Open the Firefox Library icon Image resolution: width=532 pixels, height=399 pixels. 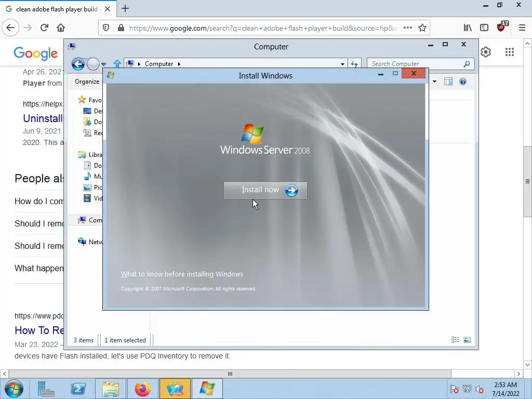pos(468,28)
